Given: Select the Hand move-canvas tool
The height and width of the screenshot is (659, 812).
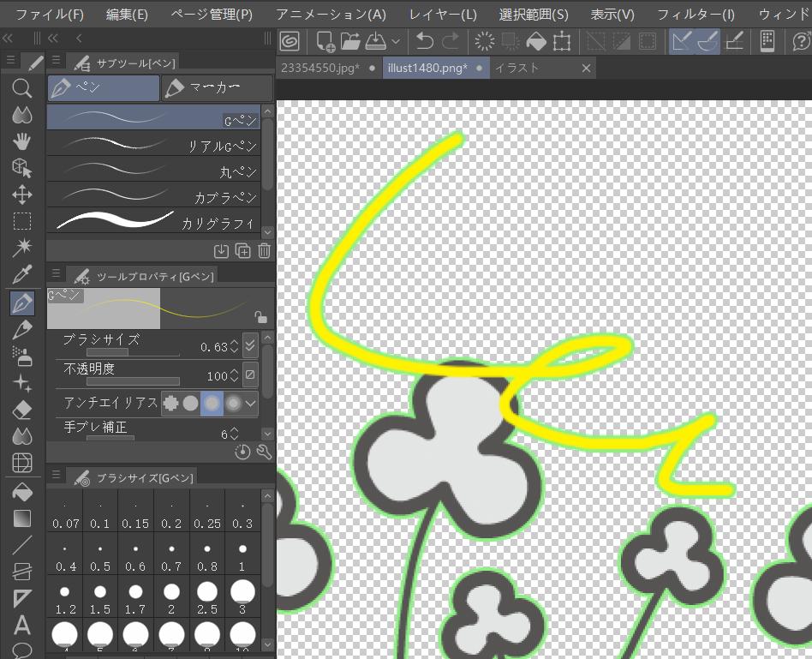Looking at the screenshot, I should [21, 141].
